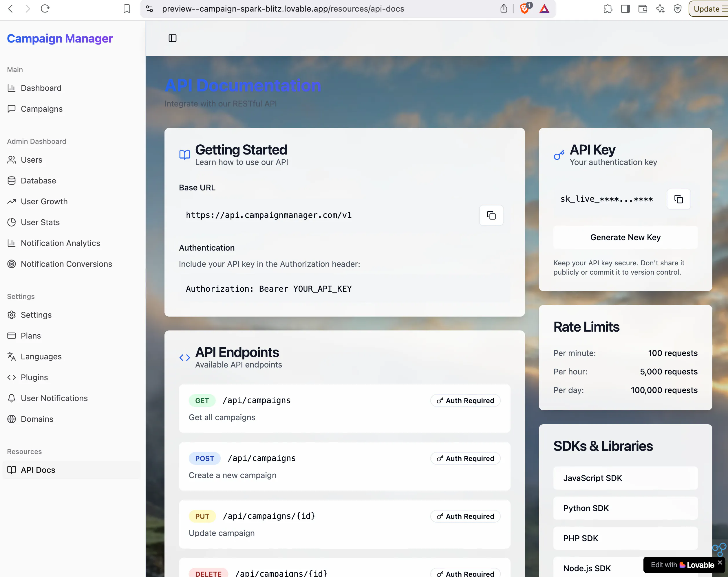Image resolution: width=728 pixels, height=577 pixels.
Task: Toggle the browser sidebar panel
Action: (x=625, y=9)
